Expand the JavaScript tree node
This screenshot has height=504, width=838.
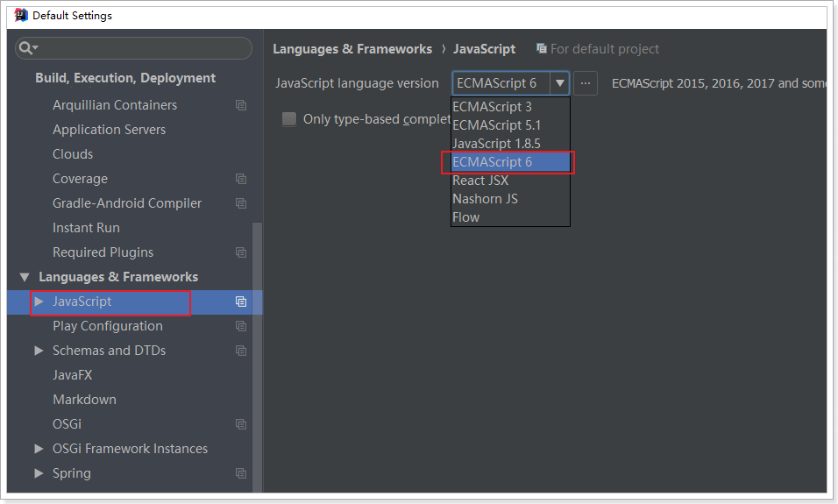[x=39, y=302]
